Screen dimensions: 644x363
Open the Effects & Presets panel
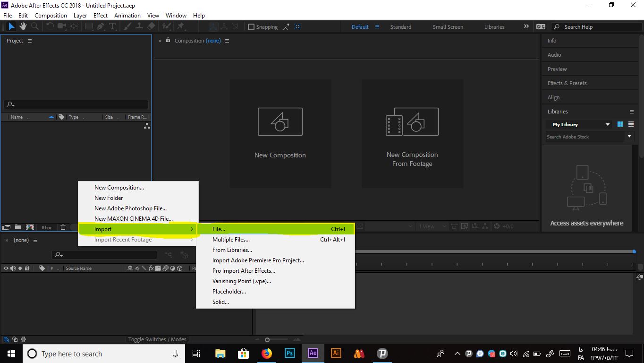click(x=567, y=83)
